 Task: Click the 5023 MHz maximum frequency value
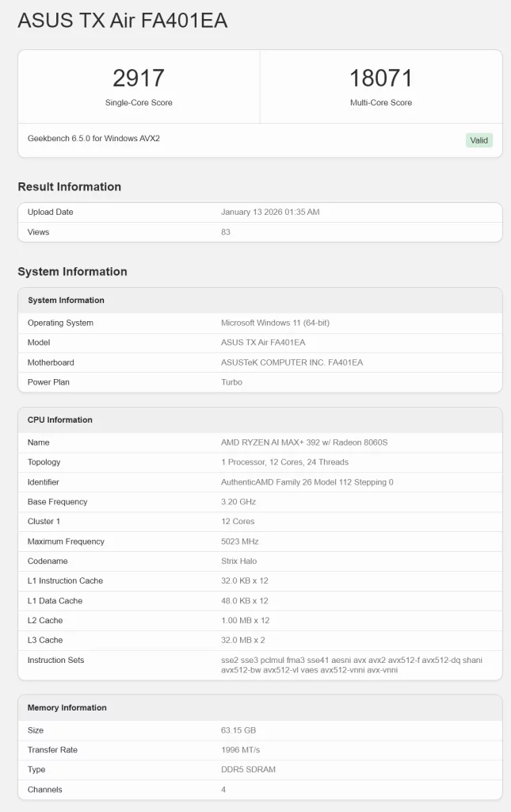(x=239, y=542)
